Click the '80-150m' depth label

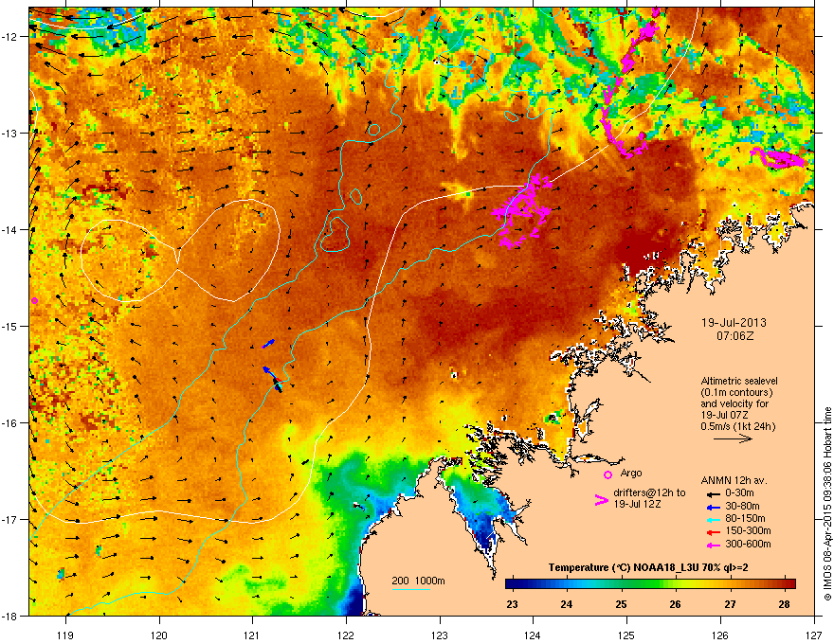[745, 519]
